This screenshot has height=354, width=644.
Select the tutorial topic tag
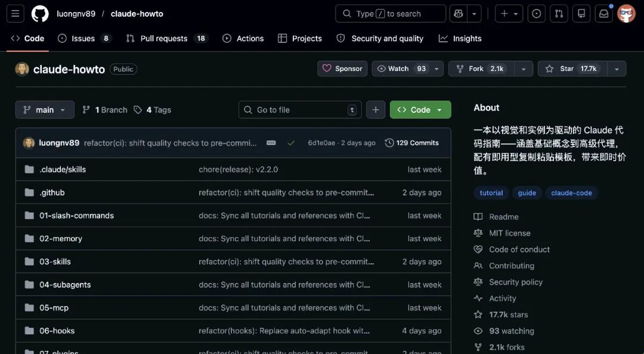[x=491, y=193]
